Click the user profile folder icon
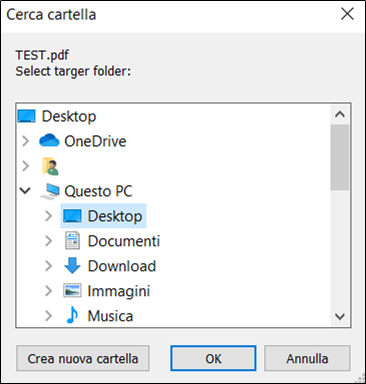366x384 pixels. pos(51,166)
